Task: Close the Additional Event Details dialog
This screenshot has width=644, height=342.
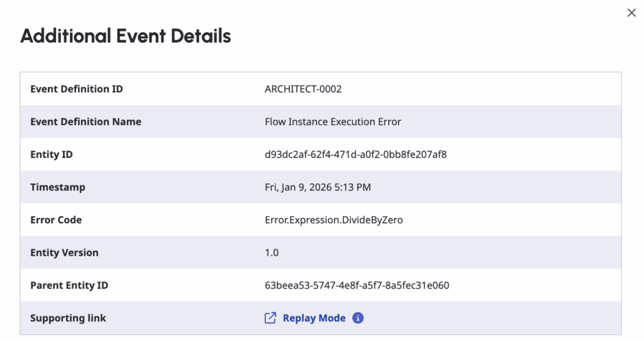Action: pos(631,13)
